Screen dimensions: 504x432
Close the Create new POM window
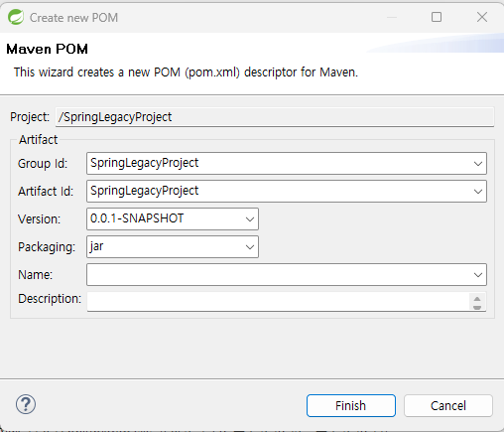coord(482,17)
